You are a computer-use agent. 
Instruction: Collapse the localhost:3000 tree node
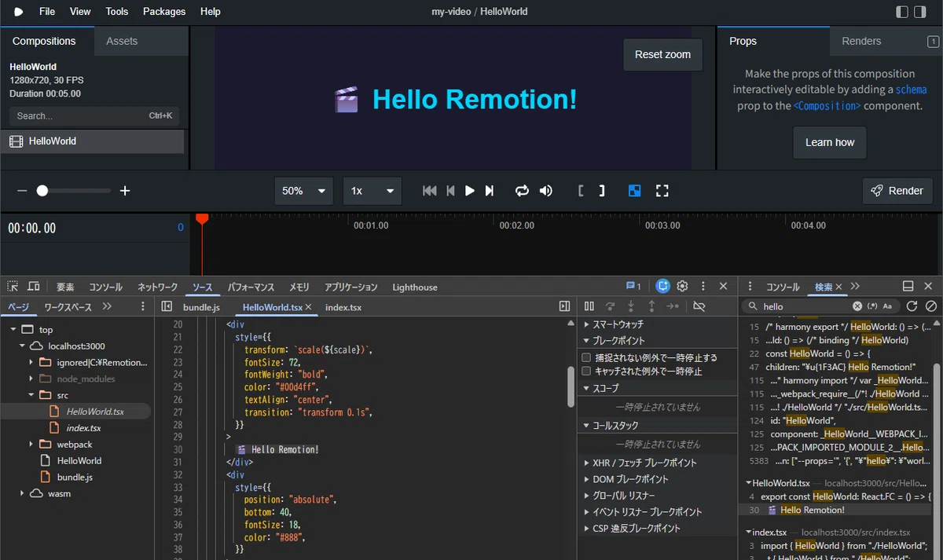tap(22, 346)
